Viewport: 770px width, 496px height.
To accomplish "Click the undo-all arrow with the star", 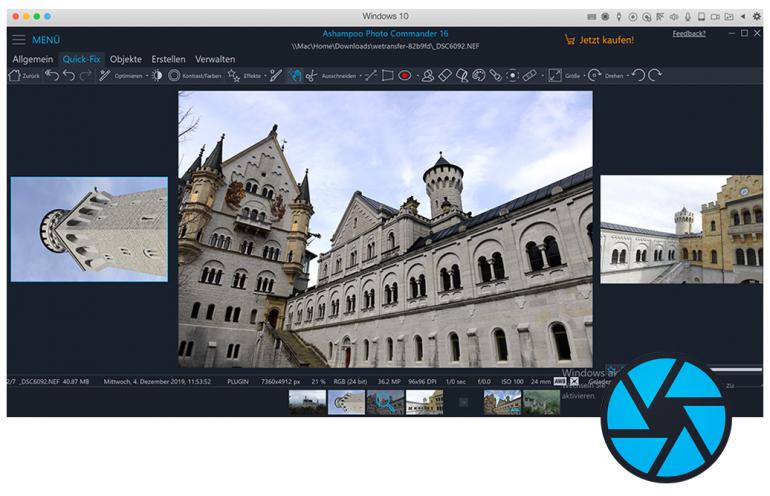I will [x=52, y=76].
